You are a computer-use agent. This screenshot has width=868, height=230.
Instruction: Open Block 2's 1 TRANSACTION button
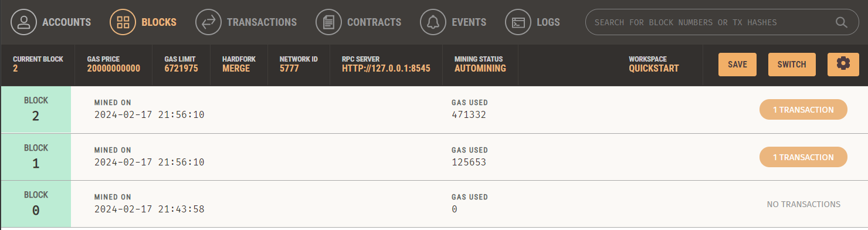point(803,110)
